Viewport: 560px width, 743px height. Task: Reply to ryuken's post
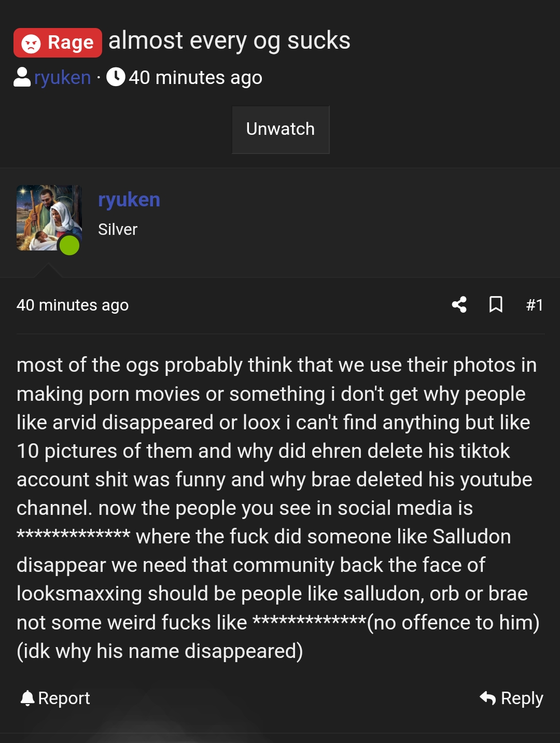(511, 698)
